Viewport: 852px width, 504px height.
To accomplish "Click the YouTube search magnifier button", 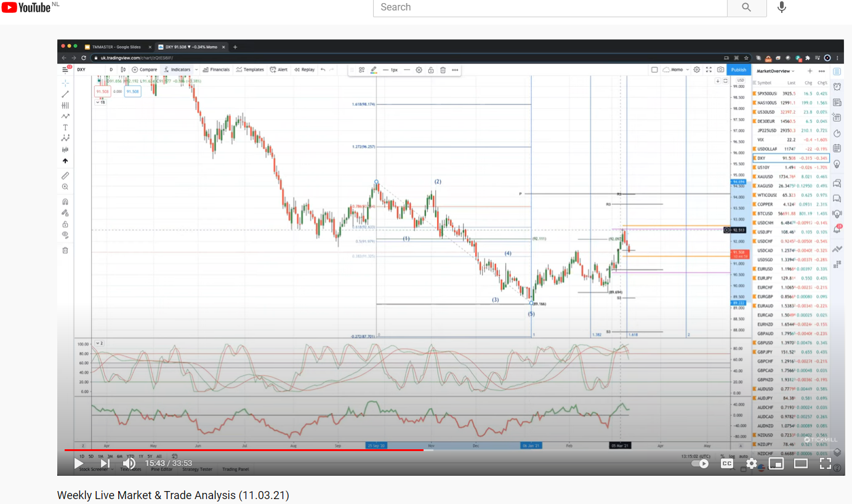I will click(746, 7).
